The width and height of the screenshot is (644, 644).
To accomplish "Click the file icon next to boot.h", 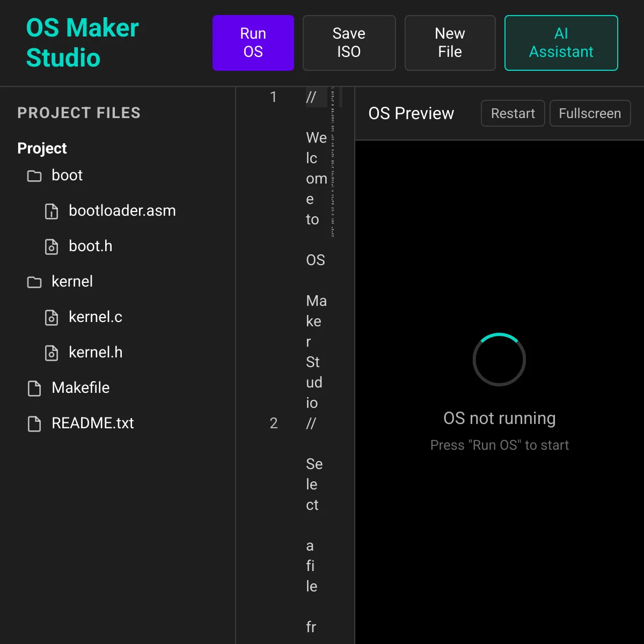I will tap(51, 247).
